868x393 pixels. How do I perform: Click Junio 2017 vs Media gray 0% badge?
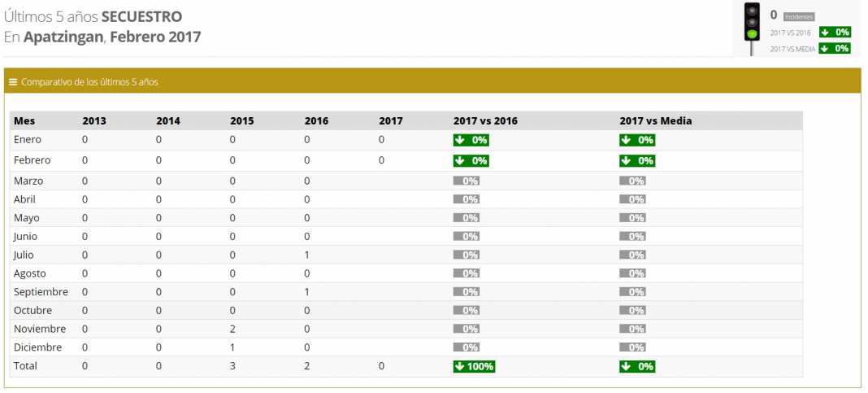pyautogui.click(x=633, y=236)
